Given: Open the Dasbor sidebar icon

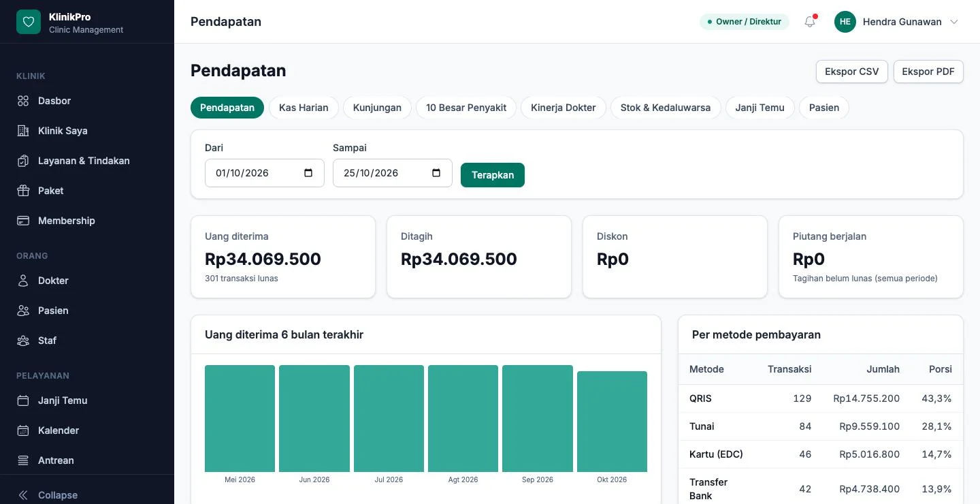Looking at the screenshot, I should (23, 101).
